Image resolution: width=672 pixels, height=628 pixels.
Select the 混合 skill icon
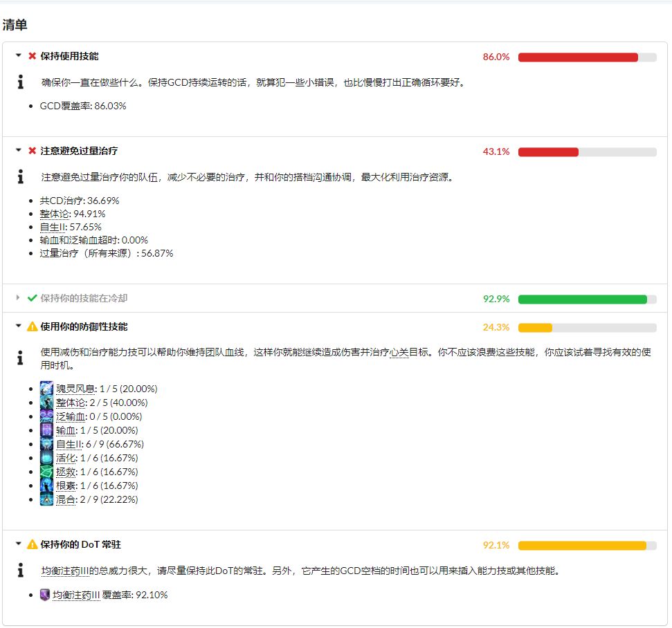46,499
